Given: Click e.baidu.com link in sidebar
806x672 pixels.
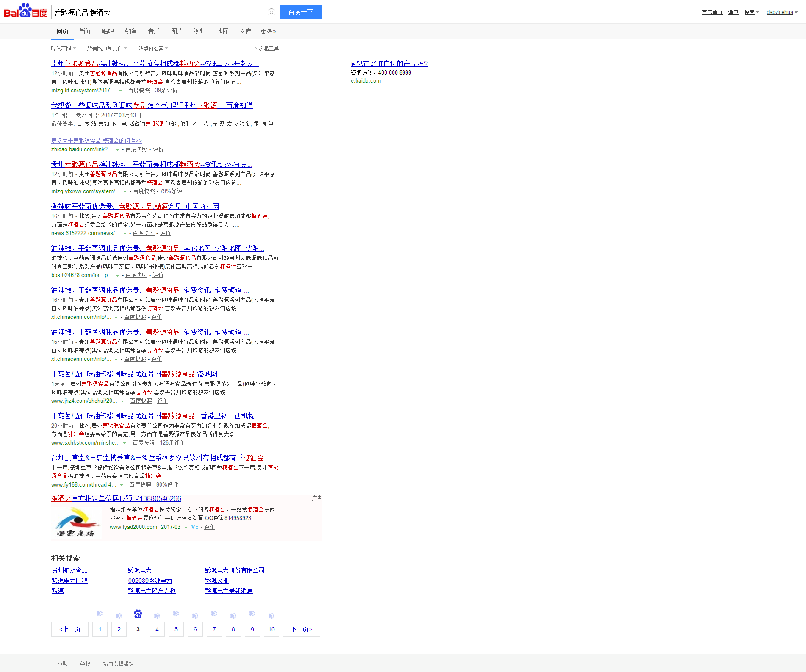Looking at the screenshot, I should 366,81.
